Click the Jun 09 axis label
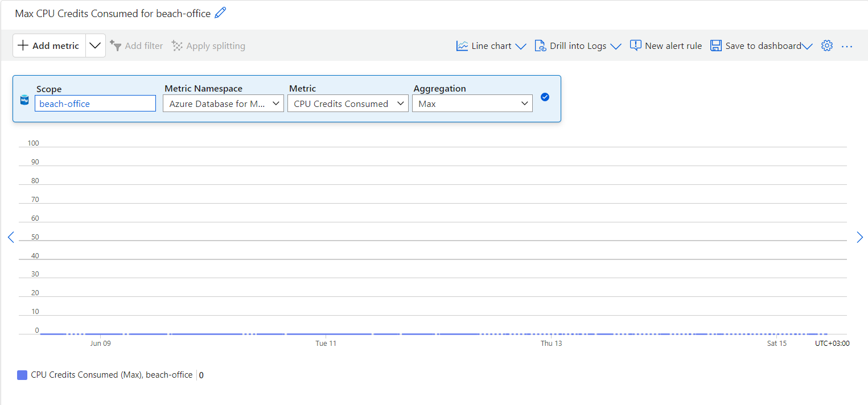Viewport: 868px width, 405px height. pos(100,344)
